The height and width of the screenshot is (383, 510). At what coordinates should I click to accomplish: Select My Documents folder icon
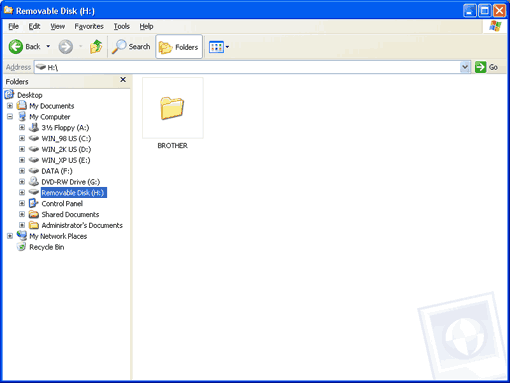[x=22, y=106]
